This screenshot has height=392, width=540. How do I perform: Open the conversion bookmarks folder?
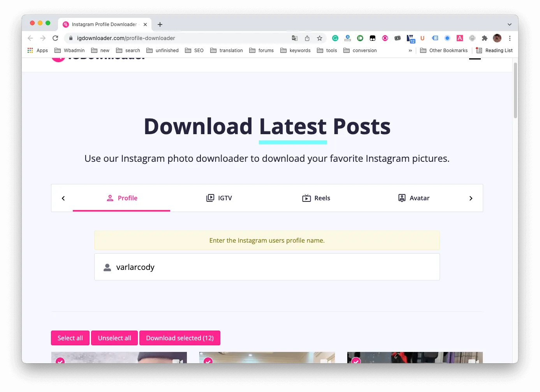[360, 51]
